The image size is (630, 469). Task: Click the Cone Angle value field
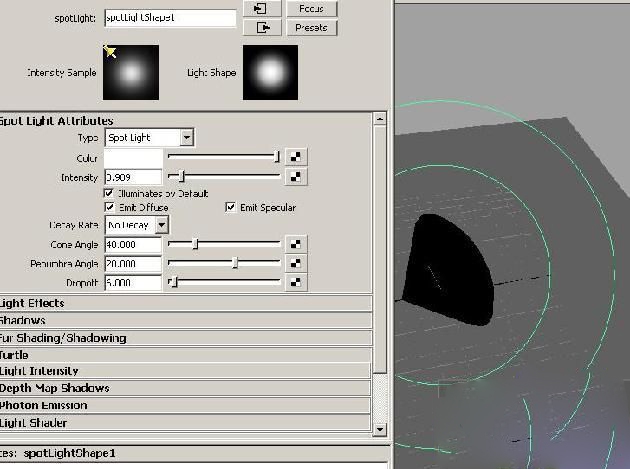[133, 245]
